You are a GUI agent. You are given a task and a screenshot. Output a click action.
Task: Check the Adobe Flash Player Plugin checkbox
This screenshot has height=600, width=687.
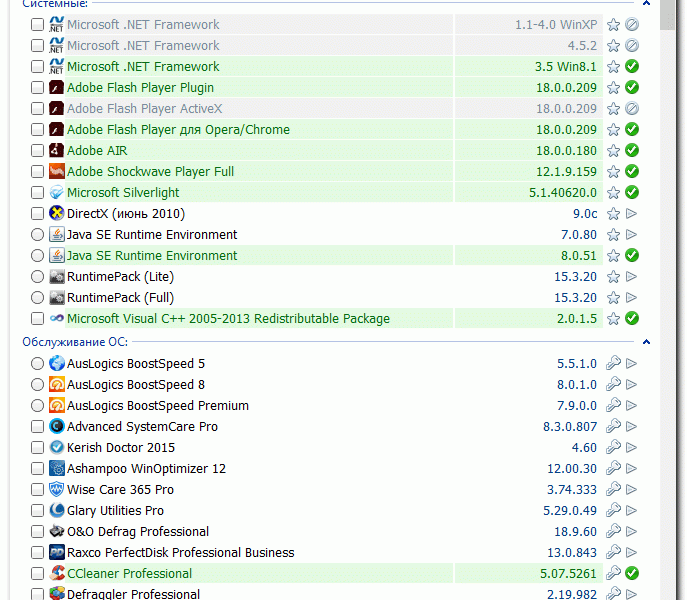click(38, 88)
